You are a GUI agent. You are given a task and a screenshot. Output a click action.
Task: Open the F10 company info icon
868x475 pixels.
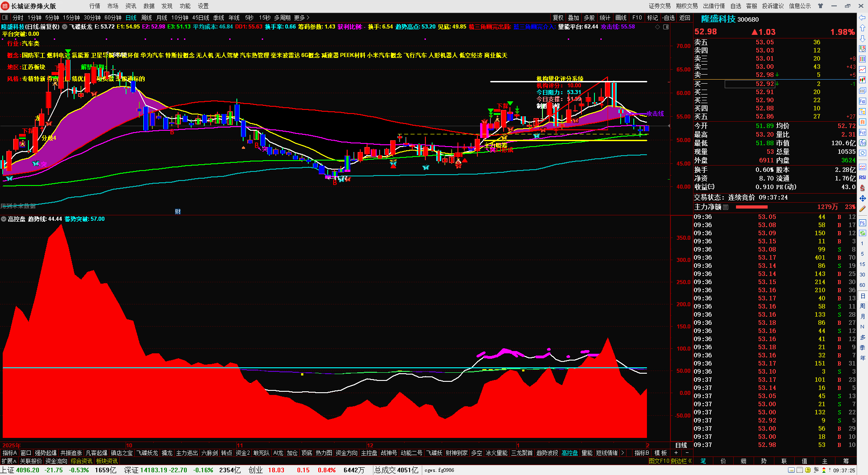click(863, 101)
